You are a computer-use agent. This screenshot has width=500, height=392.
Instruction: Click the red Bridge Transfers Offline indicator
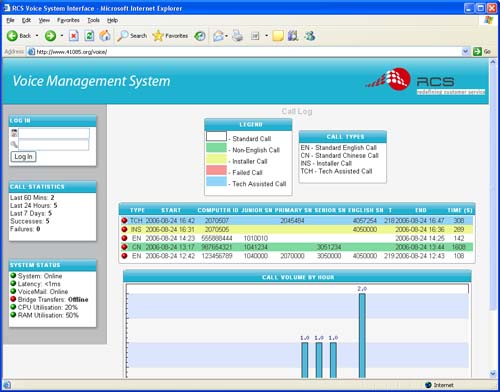pos(13,299)
